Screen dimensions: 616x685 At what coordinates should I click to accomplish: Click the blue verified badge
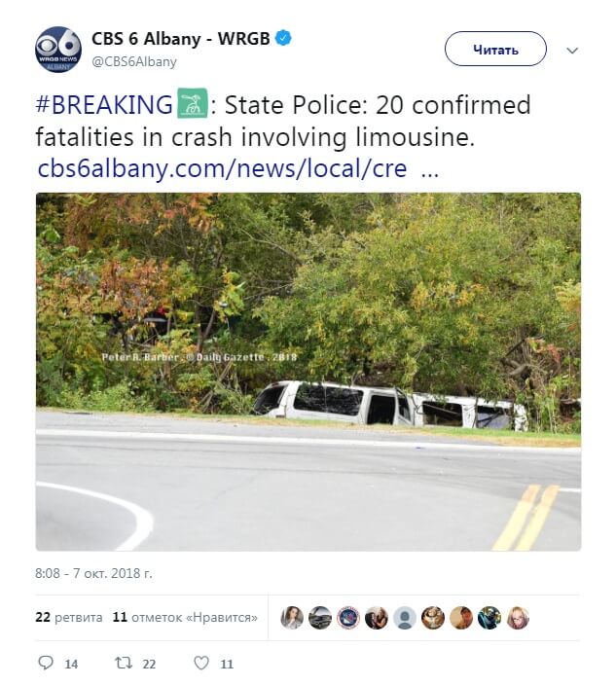(x=283, y=39)
